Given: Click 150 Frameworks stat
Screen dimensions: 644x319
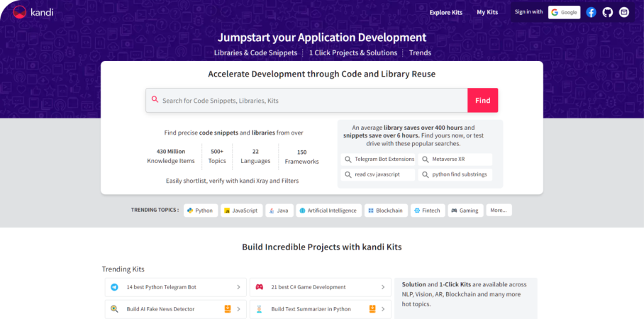Looking at the screenshot, I should pyautogui.click(x=302, y=157).
